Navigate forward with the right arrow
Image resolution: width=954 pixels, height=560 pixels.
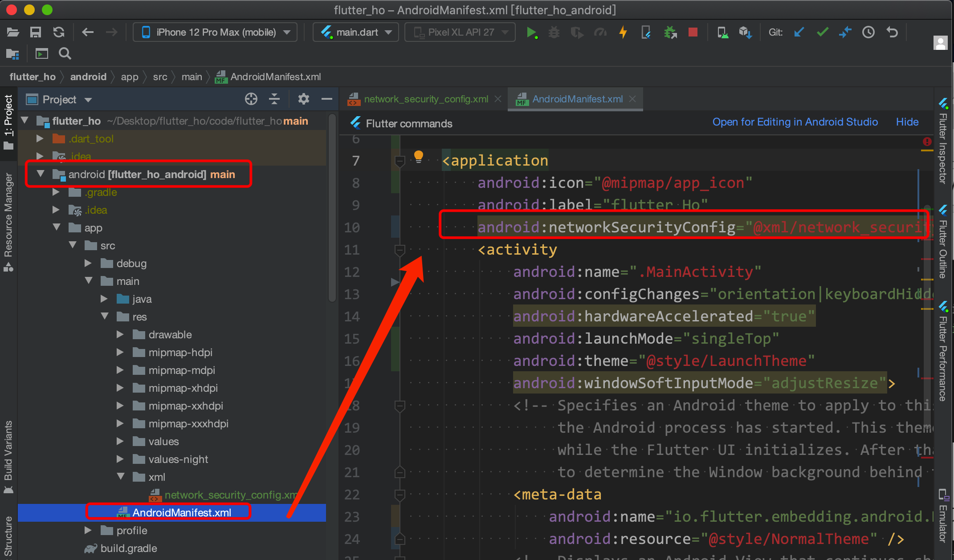pyautogui.click(x=111, y=32)
